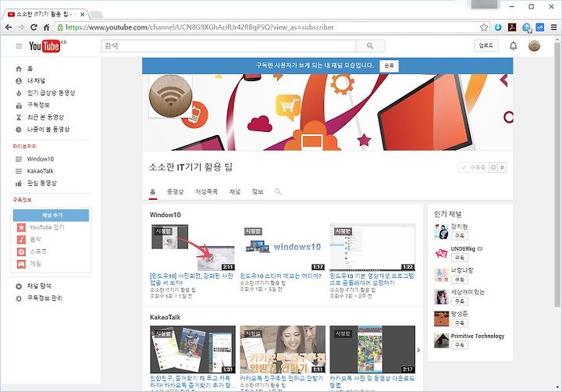Viewport: 562px width, 392px height.
Task: Click the channel's wifi avatar image
Action: coord(171,97)
